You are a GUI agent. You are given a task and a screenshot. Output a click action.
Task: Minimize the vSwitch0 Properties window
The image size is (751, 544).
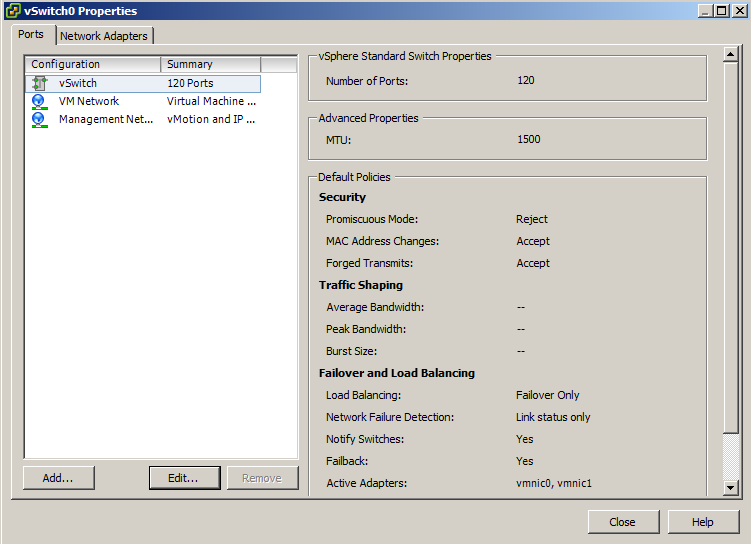click(704, 11)
